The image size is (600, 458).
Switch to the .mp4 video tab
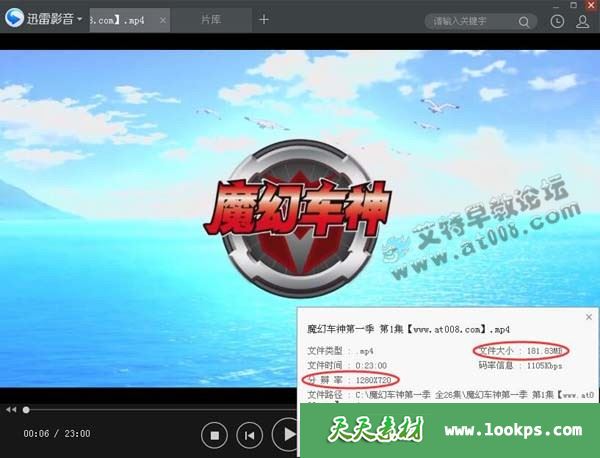[x=118, y=20]
